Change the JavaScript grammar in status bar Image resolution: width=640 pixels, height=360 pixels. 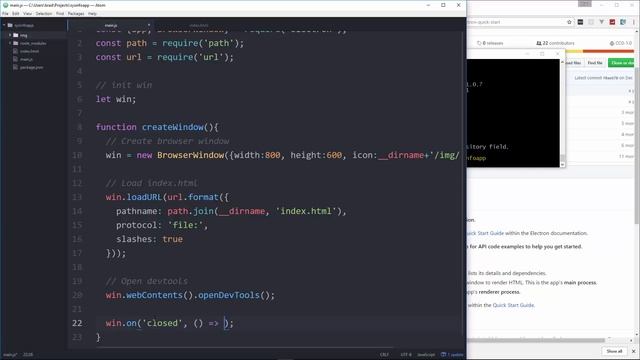tap(426, 354)
